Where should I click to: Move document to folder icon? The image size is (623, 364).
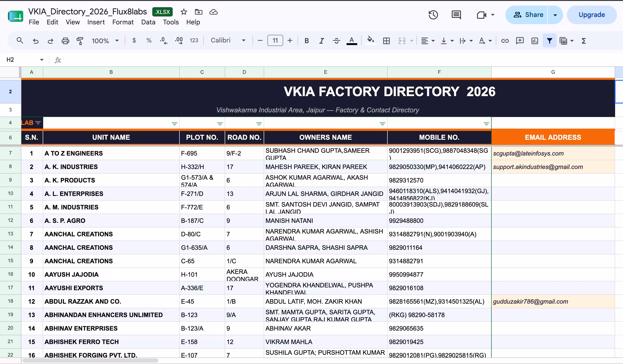coord(198,12)
